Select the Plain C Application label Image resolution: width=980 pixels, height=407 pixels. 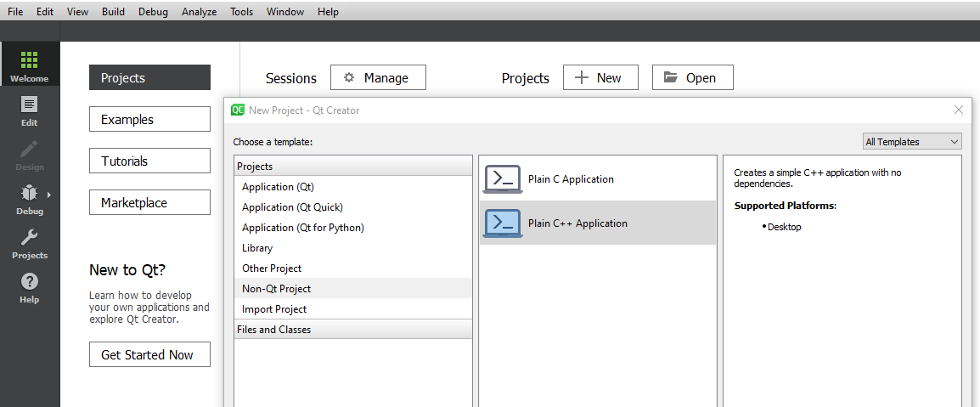pyautogui.click(x=571, y=178)
